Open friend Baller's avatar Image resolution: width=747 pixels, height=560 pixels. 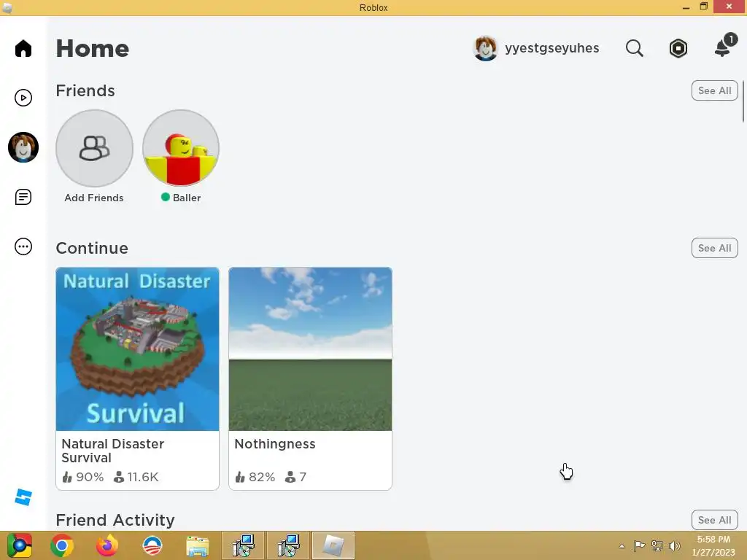tap(181, 148)
